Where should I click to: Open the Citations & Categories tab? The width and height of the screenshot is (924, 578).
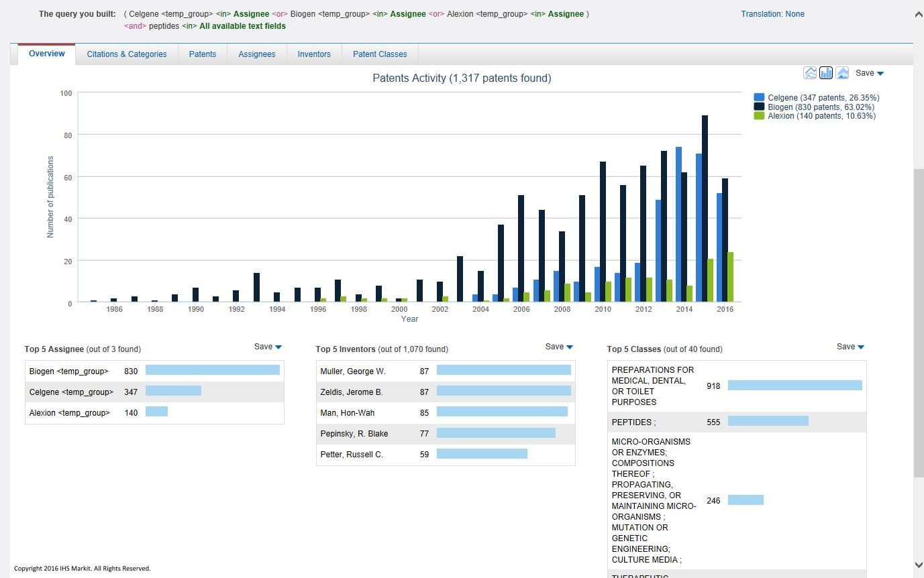(127, 54)
